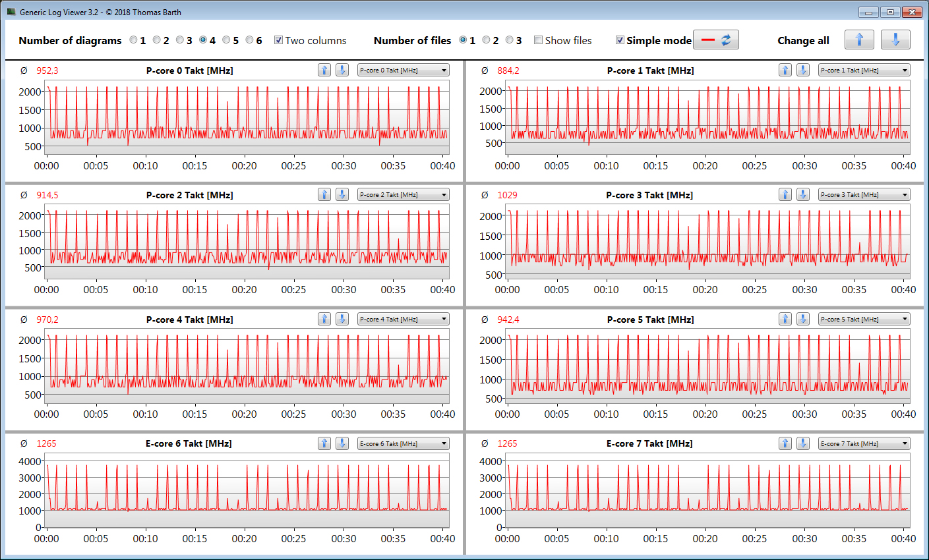Click up arrow for P-core 0 diagram
929x560 pixels.
click(x=324, y=70)
